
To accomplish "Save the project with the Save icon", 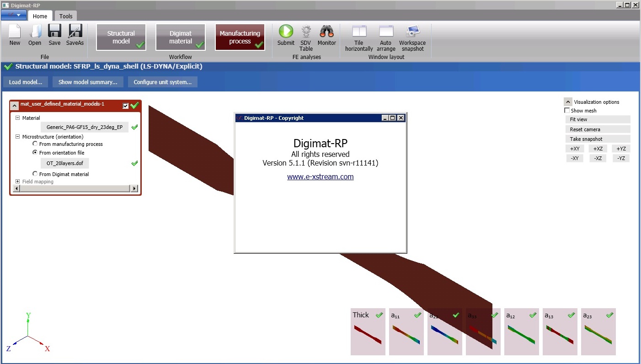I will 54,35.
